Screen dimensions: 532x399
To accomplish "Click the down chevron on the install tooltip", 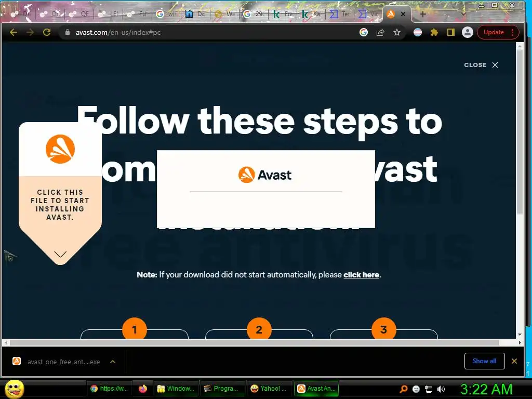I will click(x=60, y=254).
